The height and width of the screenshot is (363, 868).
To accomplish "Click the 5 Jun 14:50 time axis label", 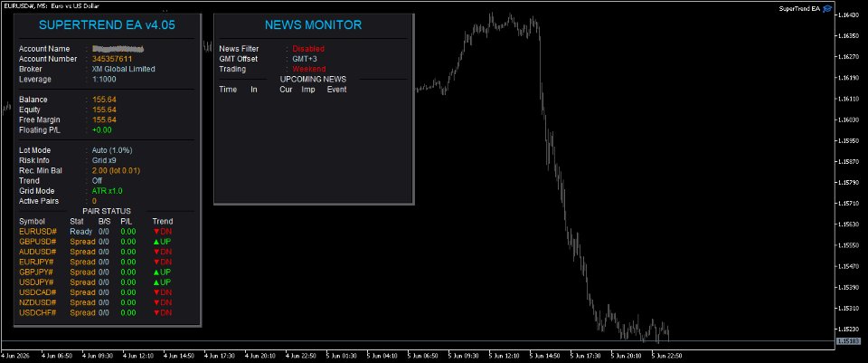I will [x=542, y=355].
